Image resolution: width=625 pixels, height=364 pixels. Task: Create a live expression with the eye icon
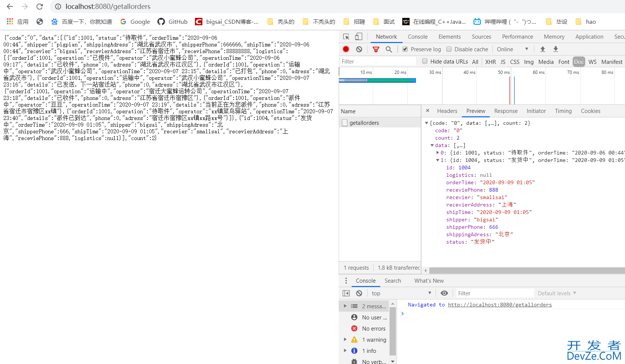[444, 293]
